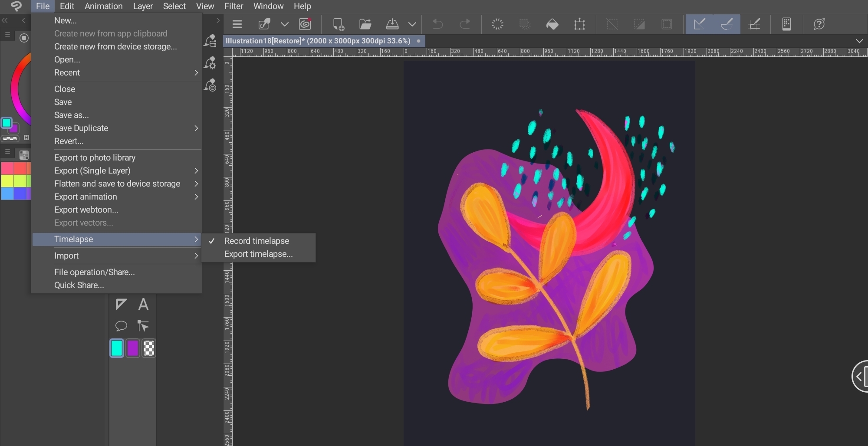The image size is (868, 446).
Task: Click Quick Share... in the File menu
Action: (x=79, y=285)
